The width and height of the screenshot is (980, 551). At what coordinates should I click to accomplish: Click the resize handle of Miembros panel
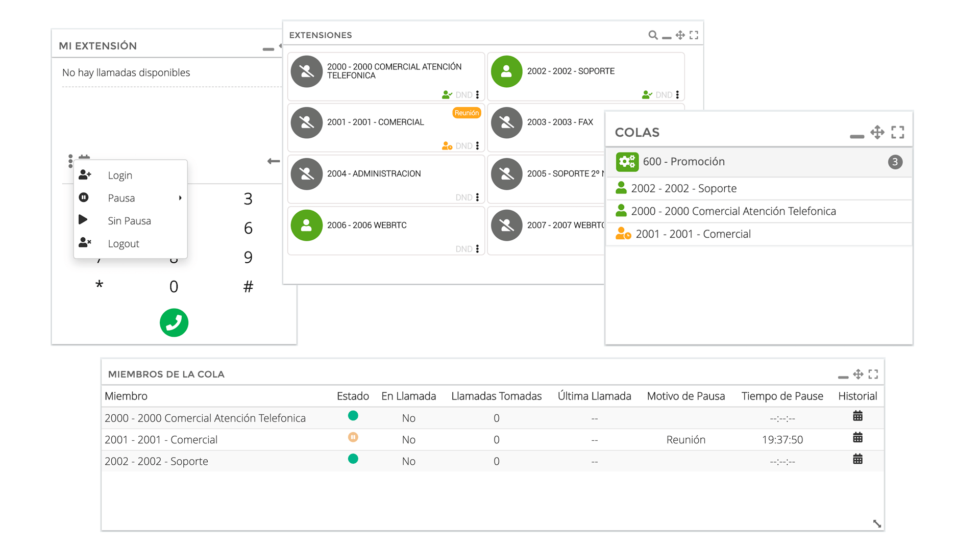877,523
